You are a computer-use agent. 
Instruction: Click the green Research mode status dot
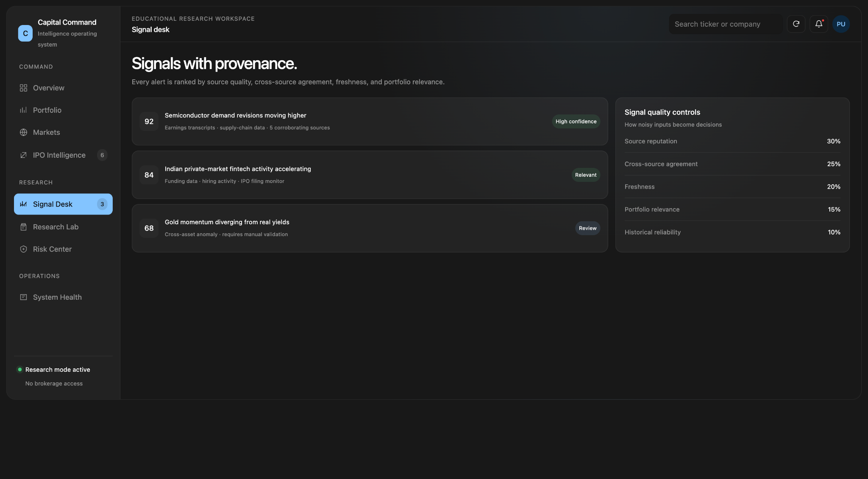pyautogui.click(x=20, y=370)
